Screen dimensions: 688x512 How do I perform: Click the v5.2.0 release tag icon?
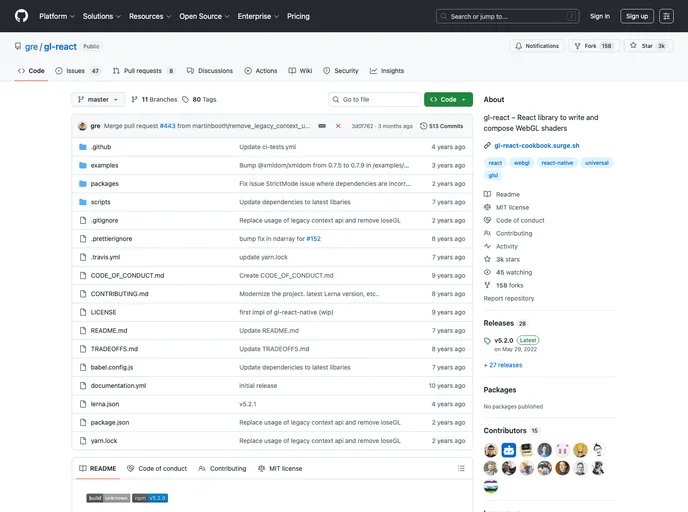488,340
